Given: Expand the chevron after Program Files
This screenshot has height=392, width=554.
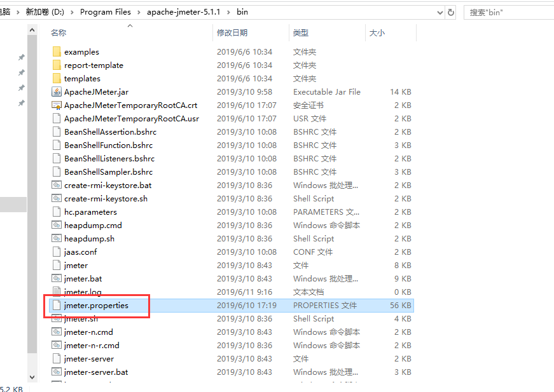Looking at the screenshot, I should click(139, 12).
